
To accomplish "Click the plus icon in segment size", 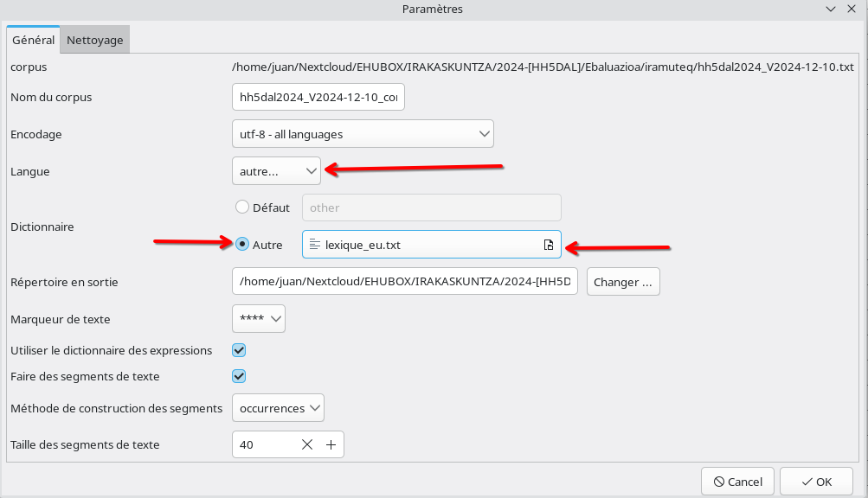I will tap(331, 444).
